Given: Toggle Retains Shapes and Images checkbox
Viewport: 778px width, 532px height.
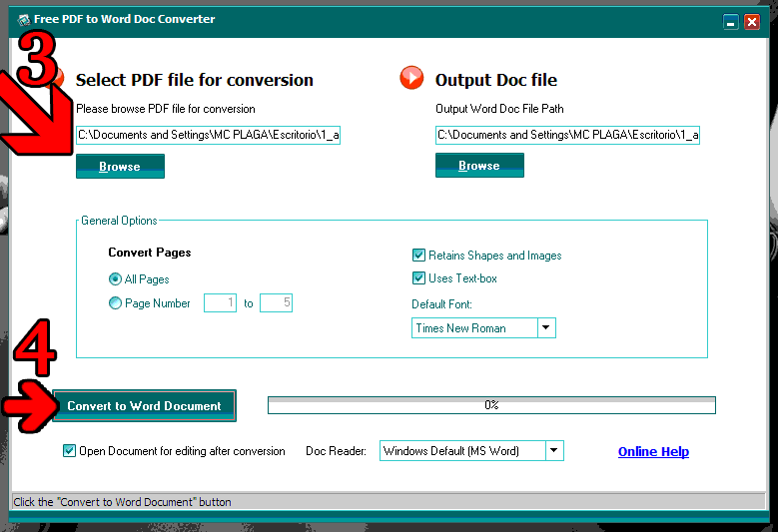Looking at the screenshot, I should click(418, 255).
